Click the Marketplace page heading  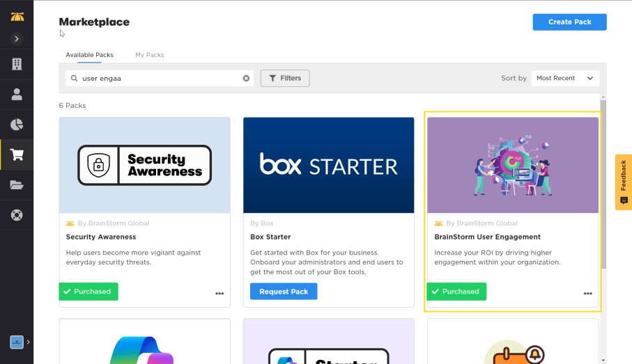[94, 22]
